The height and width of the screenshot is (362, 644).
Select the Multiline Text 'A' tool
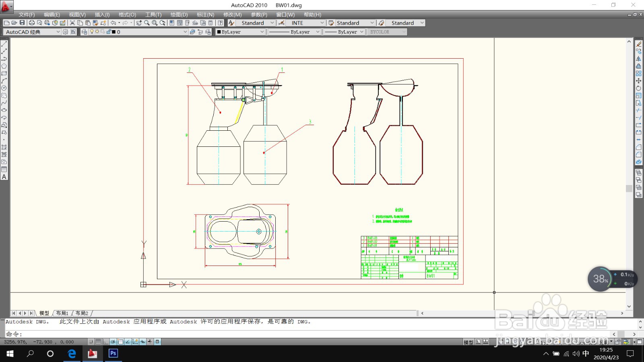coord(4,177)
